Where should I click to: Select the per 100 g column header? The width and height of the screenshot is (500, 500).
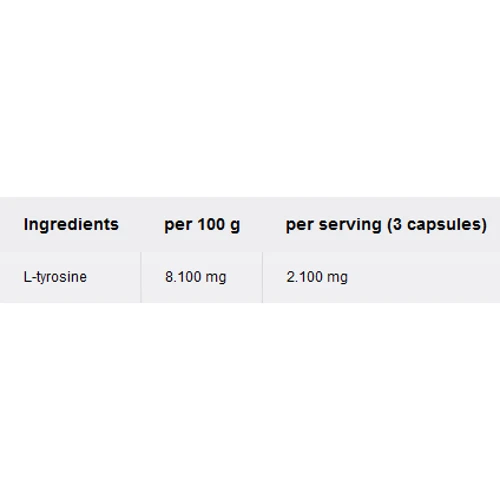click(x=202, y=225)
